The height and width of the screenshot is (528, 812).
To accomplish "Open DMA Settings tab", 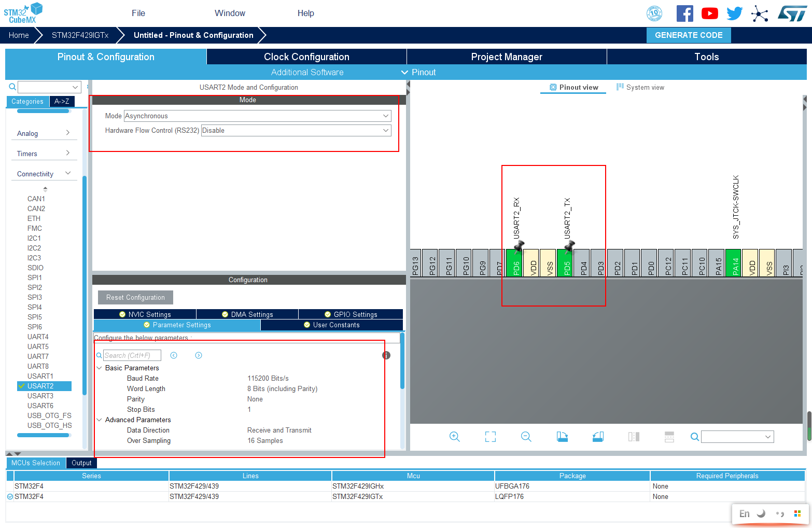I will pos(247,314).
